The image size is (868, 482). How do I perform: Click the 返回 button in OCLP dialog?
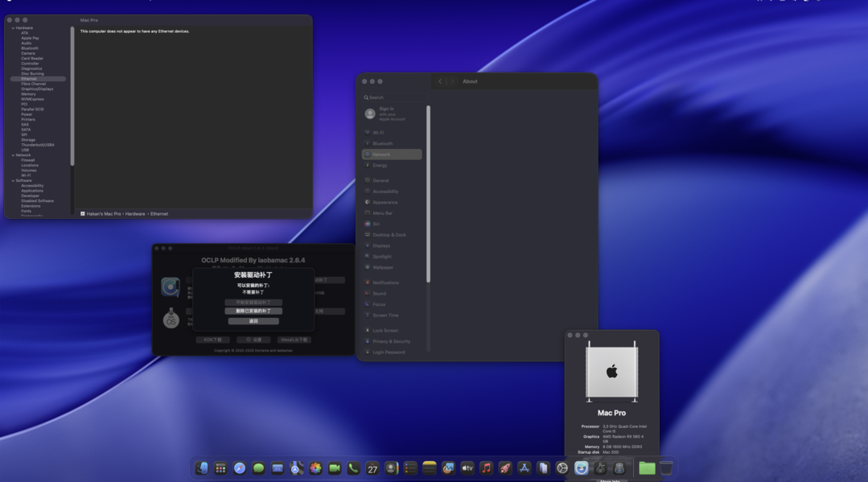tap(253, 321)
